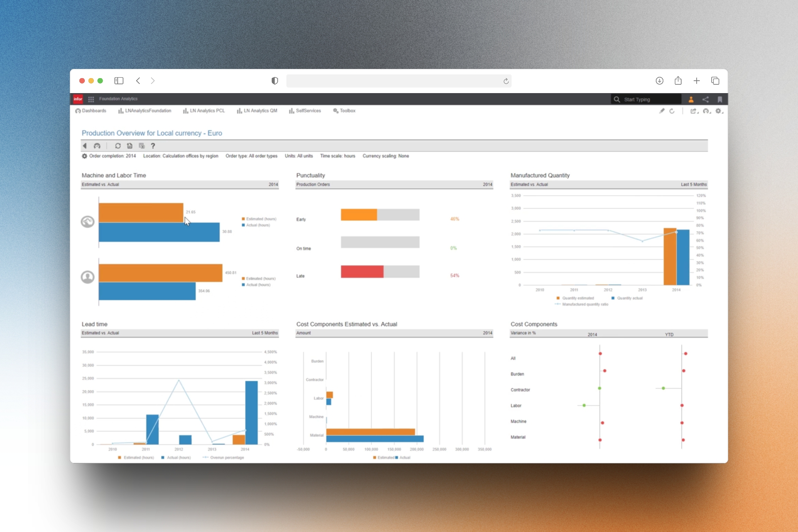Click the Labor green variance dot for 2014

(x=584, y=405)
